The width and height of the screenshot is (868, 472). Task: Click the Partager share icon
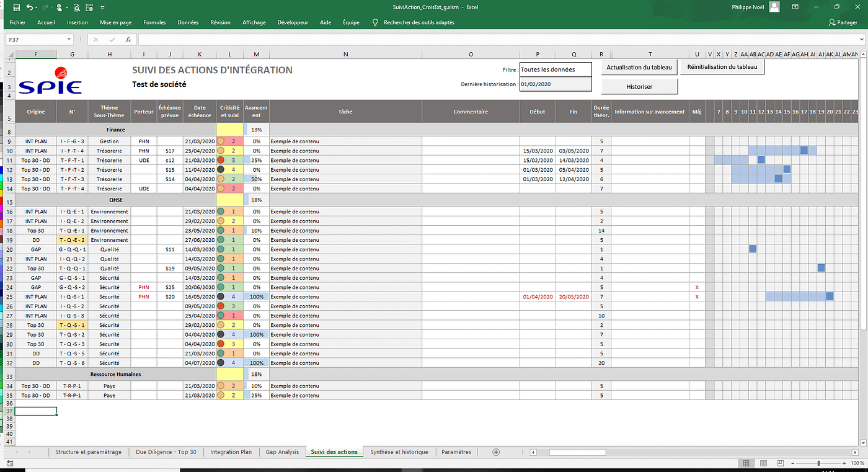point(832,22)
